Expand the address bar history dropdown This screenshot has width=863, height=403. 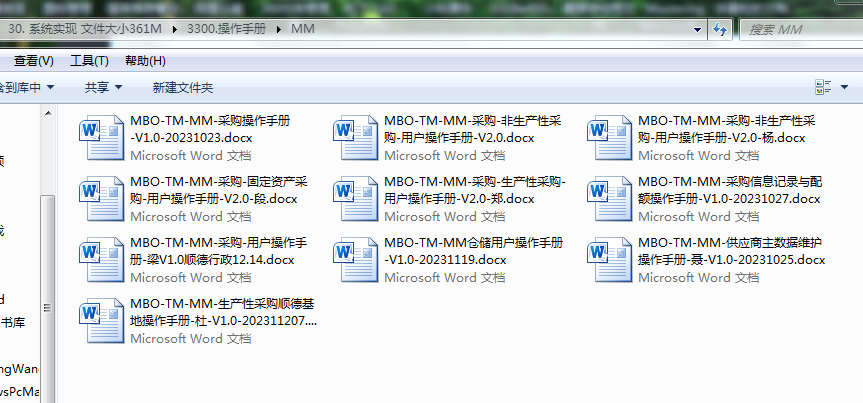tap(697, 29)
